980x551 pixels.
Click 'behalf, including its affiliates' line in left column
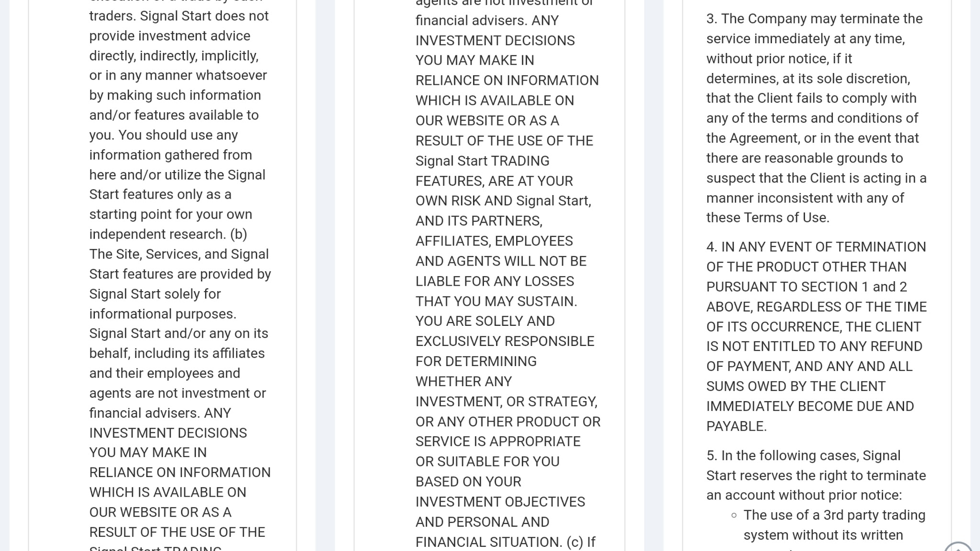coord(177,353)
